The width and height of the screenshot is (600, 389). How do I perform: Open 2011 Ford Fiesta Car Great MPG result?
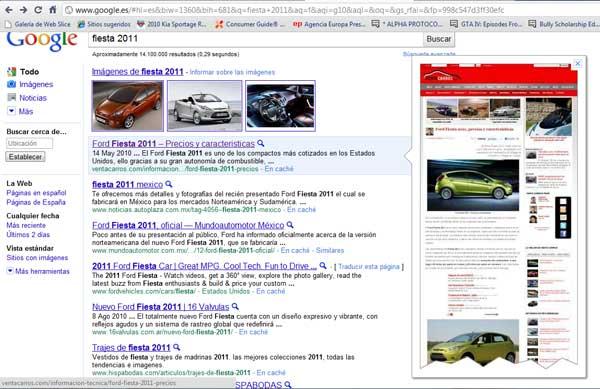pyautogui.click(x=204, y=266)
